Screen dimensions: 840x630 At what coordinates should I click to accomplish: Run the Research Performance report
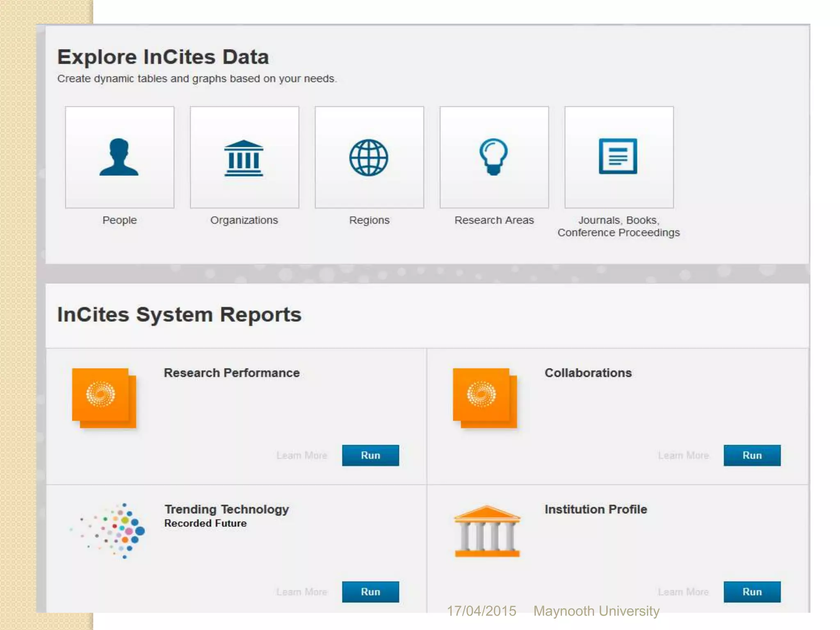click(370, 455)
